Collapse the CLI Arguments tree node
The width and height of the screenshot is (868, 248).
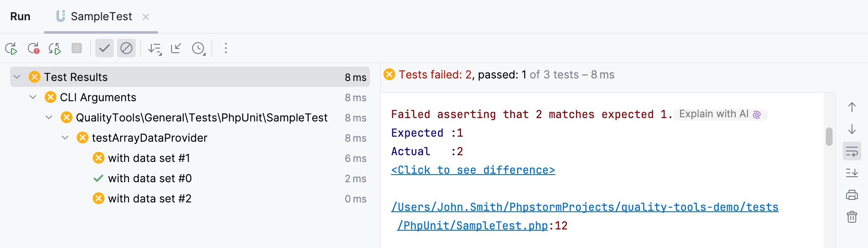tap(33, 97)
